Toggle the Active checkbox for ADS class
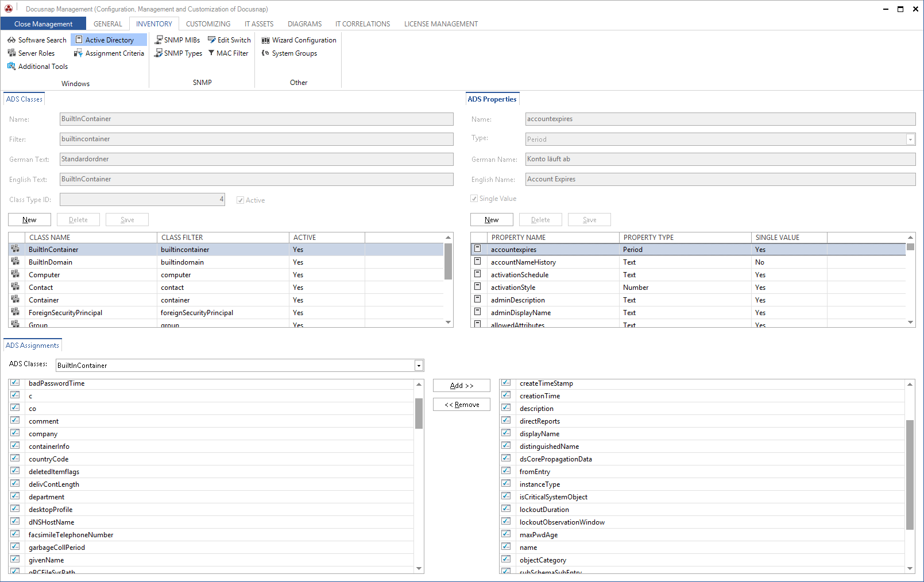 (x=240, y=200)
